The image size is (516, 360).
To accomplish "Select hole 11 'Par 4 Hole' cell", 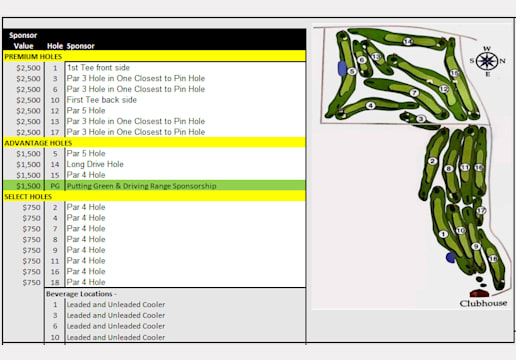I will (x=185, y=261).
